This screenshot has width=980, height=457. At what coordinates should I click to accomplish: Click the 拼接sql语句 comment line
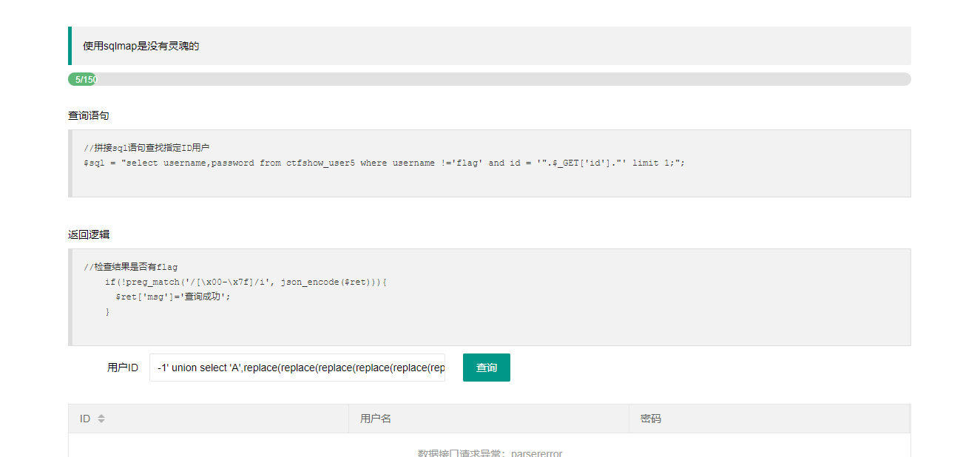(x=147, y=148)
